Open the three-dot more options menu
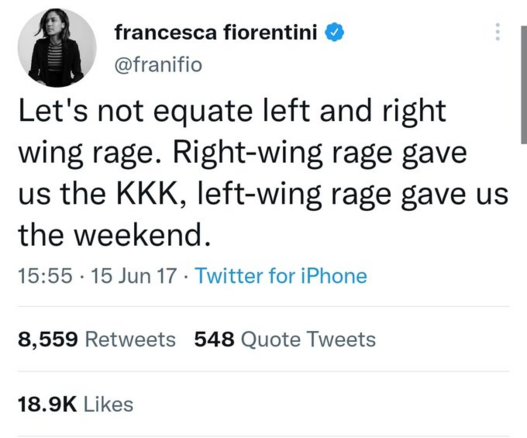Viewport: 527px width, 438px height. point(498,32)
